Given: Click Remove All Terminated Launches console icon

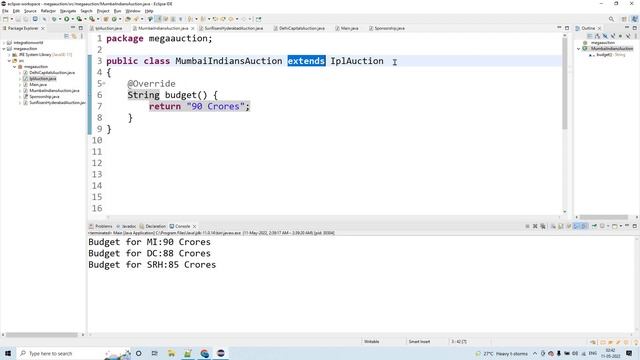Looking at the screenshot, I should click(x=542, y=226).
